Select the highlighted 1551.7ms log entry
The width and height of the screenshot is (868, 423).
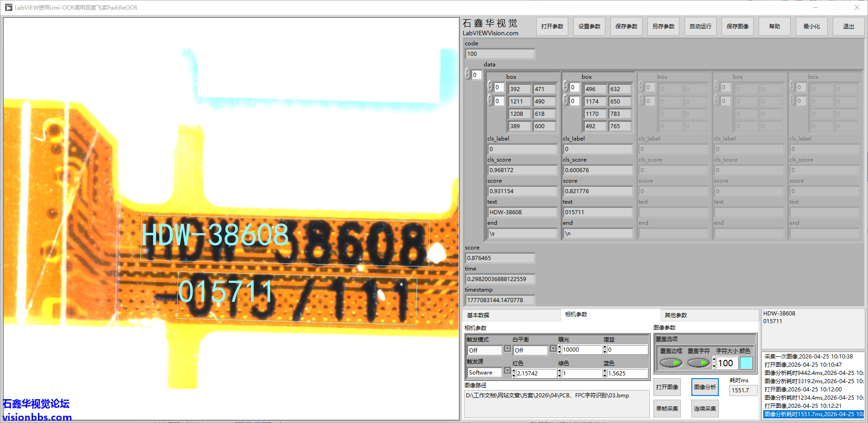[813, 414]
